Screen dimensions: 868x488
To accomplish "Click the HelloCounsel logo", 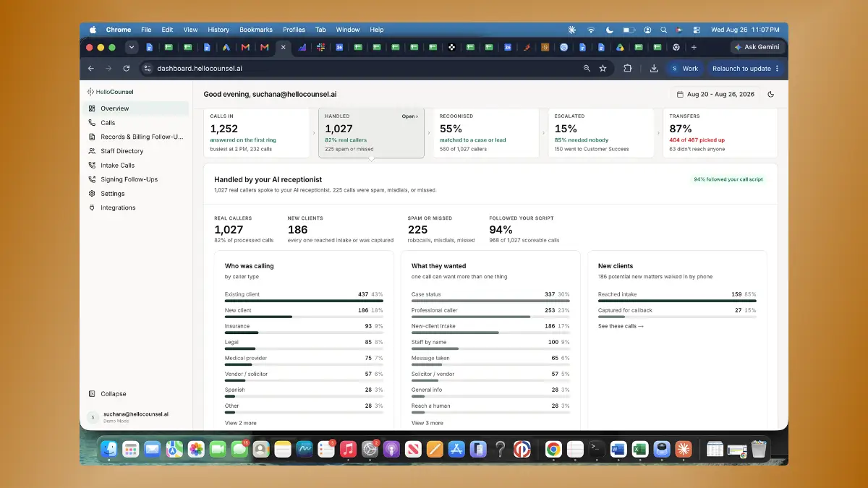I will [x=110, y=92].
